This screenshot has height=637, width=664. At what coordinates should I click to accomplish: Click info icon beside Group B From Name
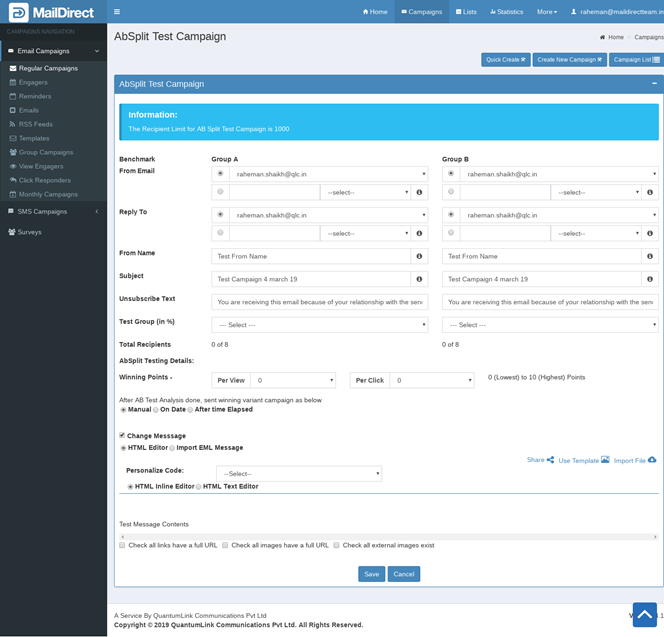tap(650, 256)
